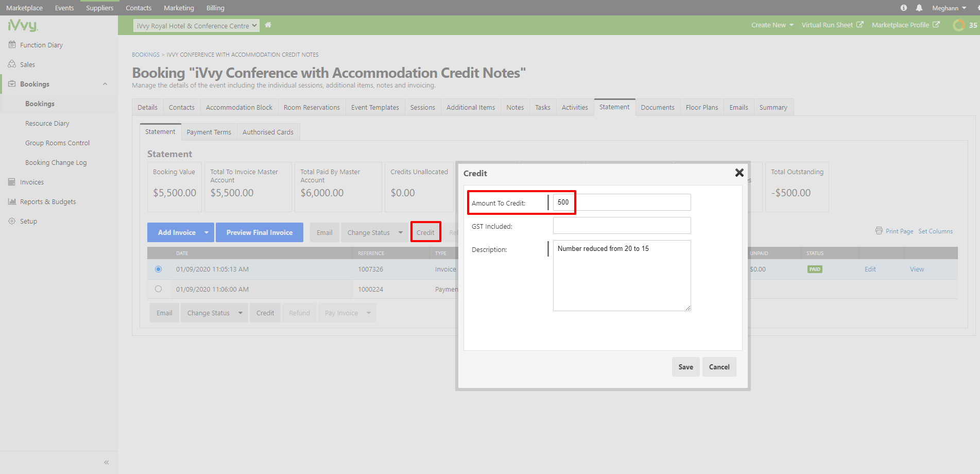Select the payment 1000224 radio button
Viewport: 980px width, 474px height.
click(x=158, y=289)
